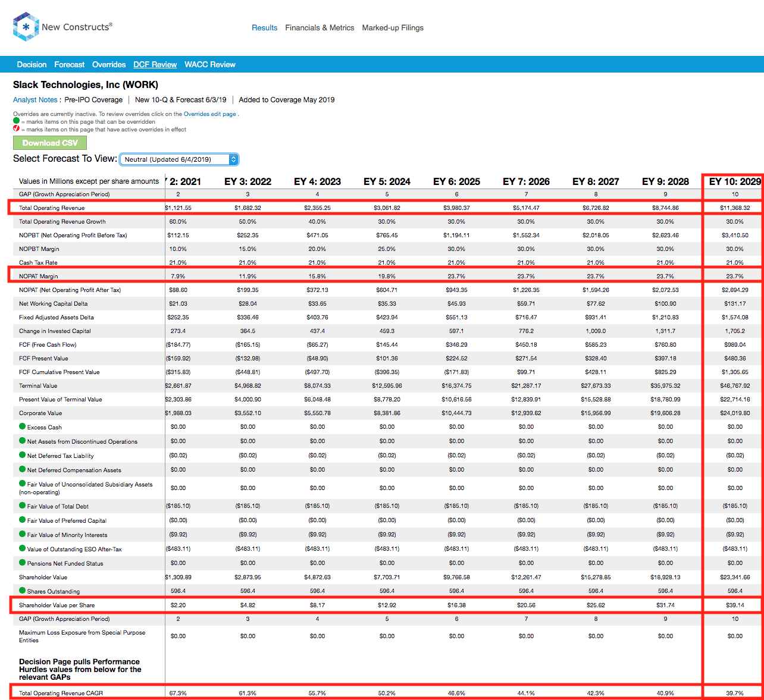The width and height of the screenshot is (764, 700).
Task: Go to the Decision page in blue navbar
Action: (x=32, y=65)
